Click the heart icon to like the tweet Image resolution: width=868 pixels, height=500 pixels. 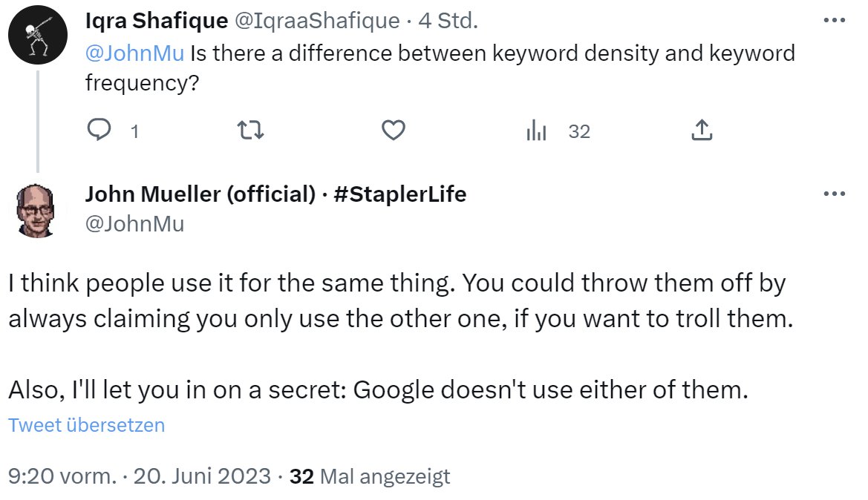coord(393,131)
